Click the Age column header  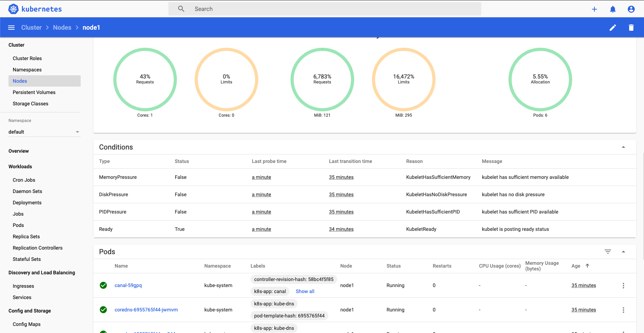[576, 266]
